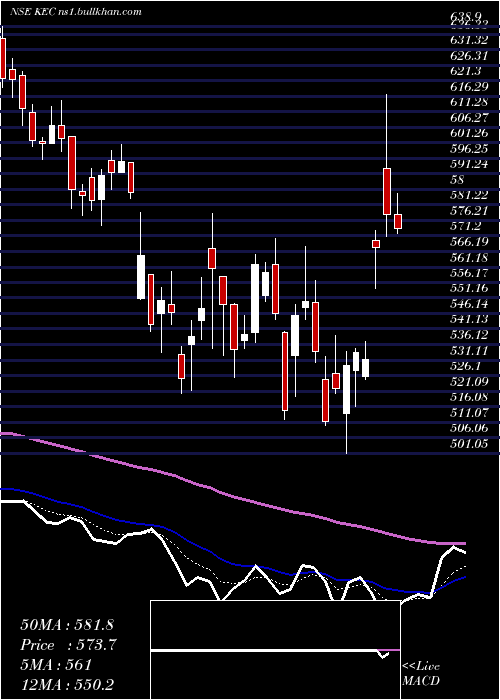Click the 581.22 price axis label
The height and width of the screenshot is (700, 500).
470,195
